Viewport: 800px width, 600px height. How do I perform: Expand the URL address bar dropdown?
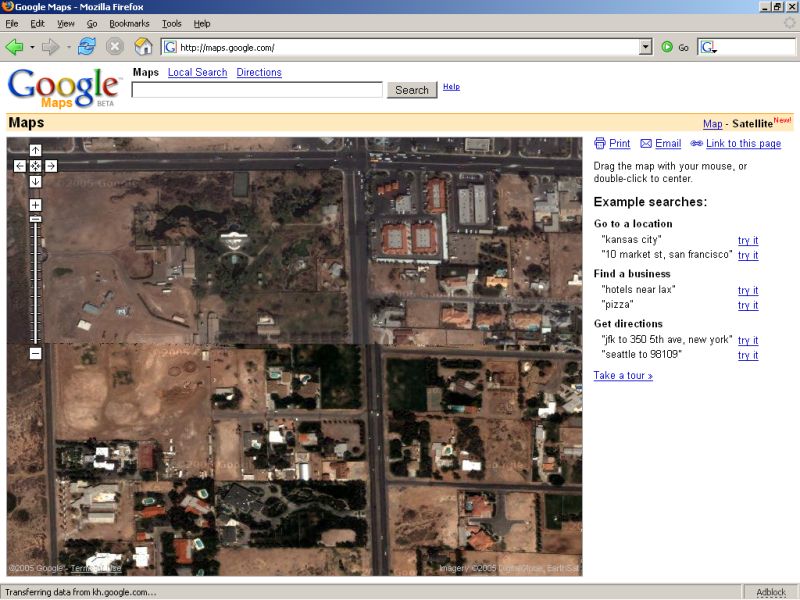coord(645,47)
